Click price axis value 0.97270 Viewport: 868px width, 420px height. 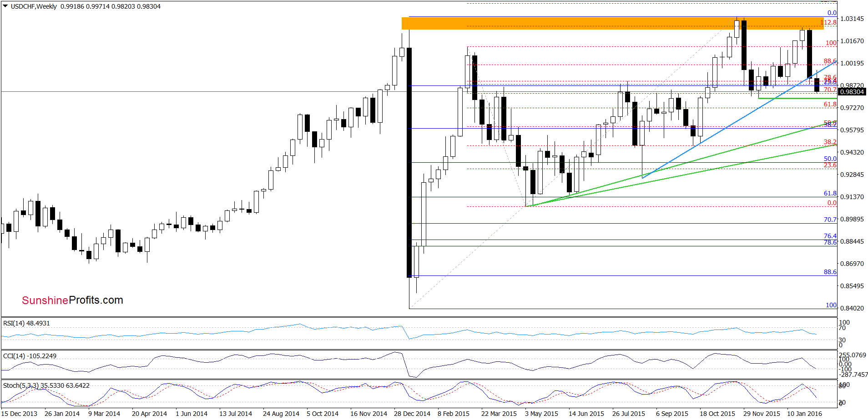(852, 108)
